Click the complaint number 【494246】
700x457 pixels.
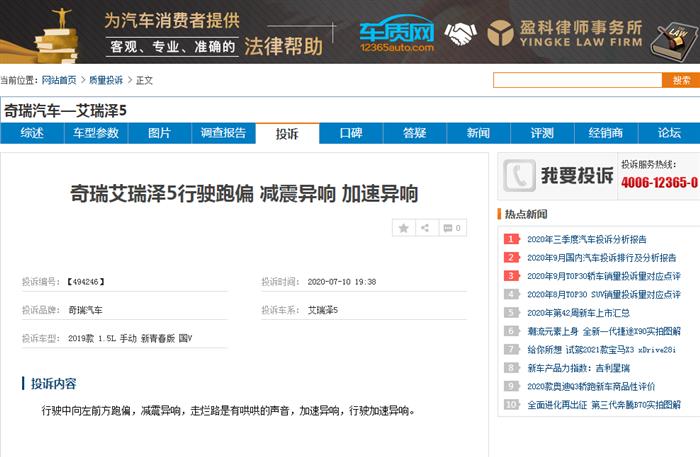[85, 282]
